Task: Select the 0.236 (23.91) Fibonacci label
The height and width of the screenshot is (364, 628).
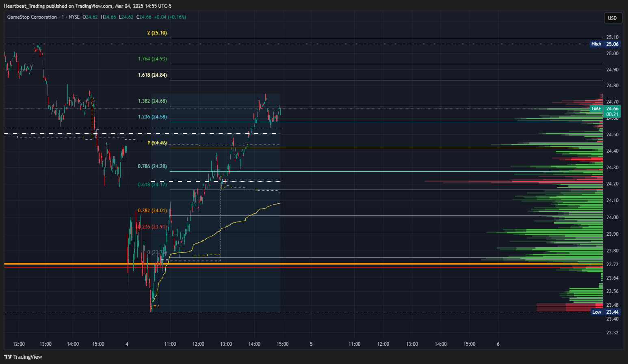Action: (x=152, y=227)
